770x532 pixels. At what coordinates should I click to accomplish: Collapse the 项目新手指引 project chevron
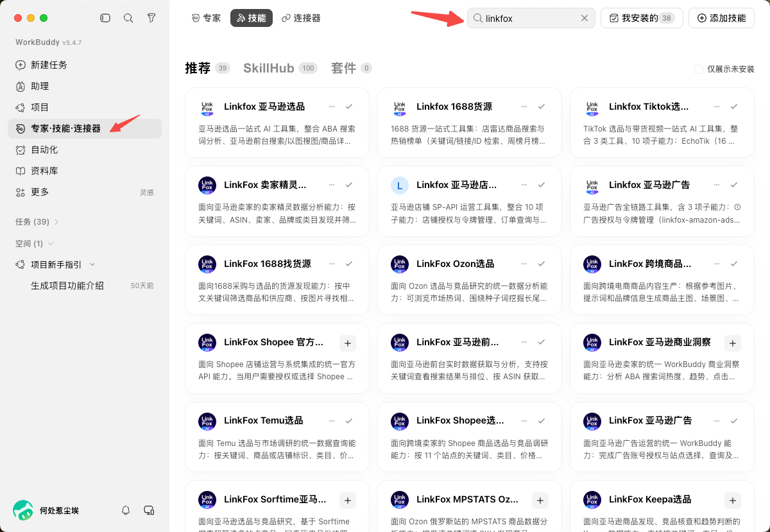(x=92, y=264)
